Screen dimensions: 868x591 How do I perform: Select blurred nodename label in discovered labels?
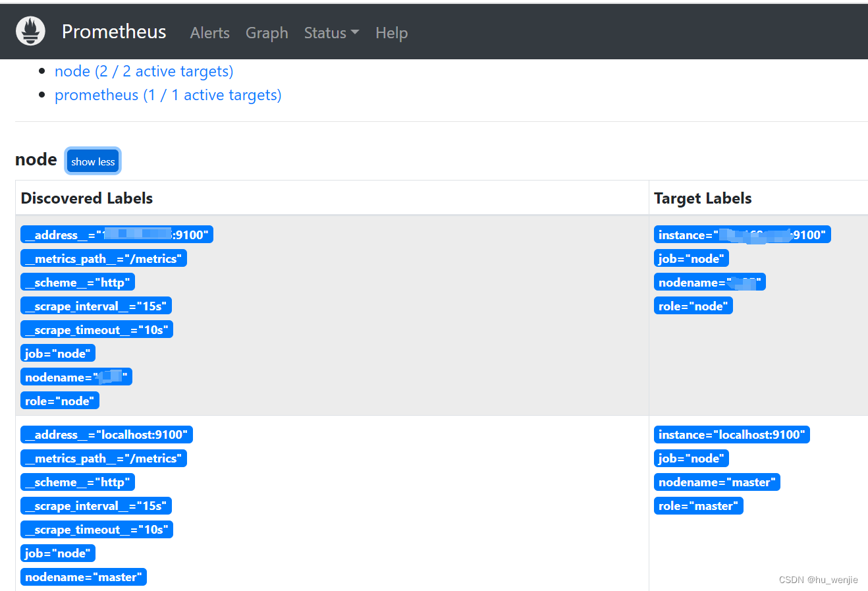pyautogui.click(x=76, y=377)
